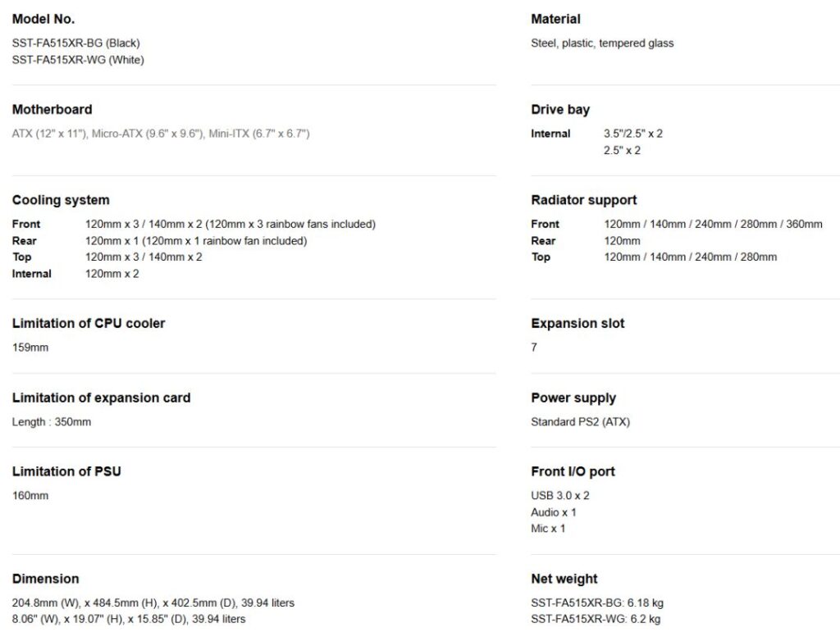Click the Internal 120mm x 2 cooling value
Viewport: 840px width, 641px height.
112,274
